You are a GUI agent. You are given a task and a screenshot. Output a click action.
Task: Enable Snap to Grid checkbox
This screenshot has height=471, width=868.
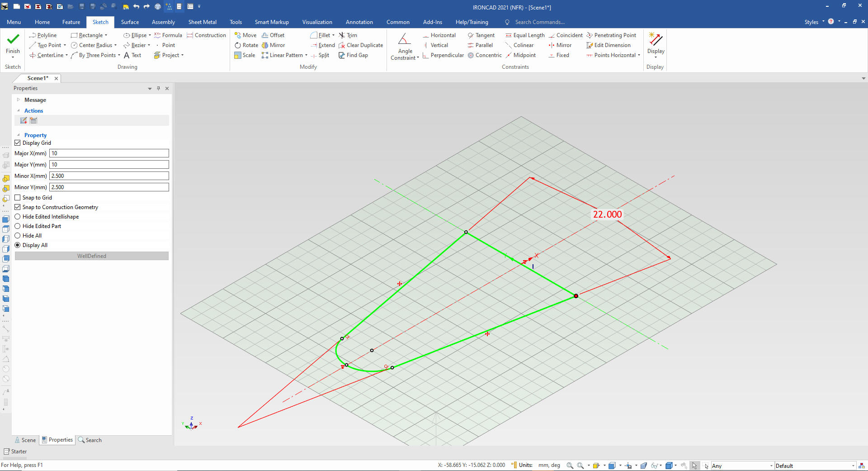pos(18,198)
